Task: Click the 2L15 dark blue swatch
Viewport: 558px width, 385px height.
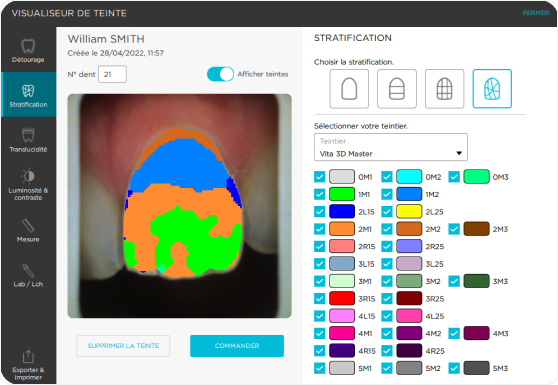Action: coord(342,212)
